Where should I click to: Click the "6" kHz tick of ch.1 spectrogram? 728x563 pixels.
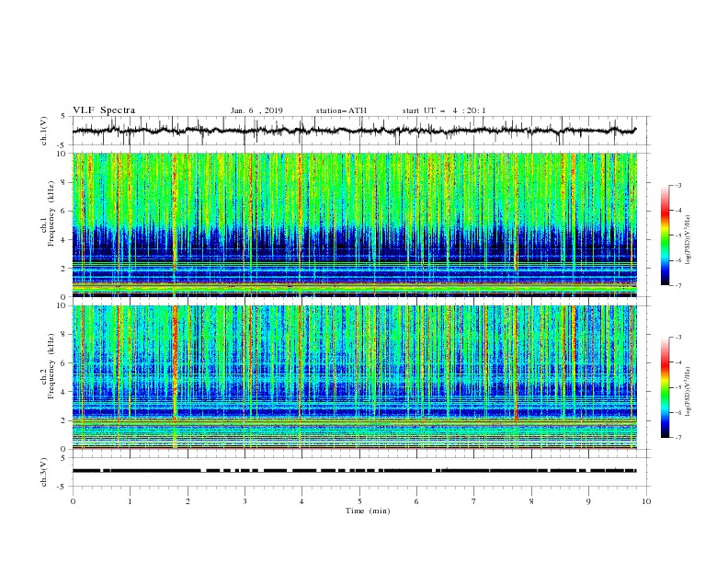[x=64, y=211]
